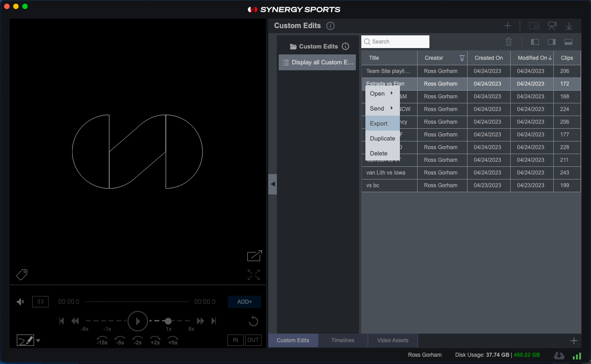Select the Custom Edits bottom tab
Image resolution: width=591 pixels, height=364 pixels.
tap(293, 340)
